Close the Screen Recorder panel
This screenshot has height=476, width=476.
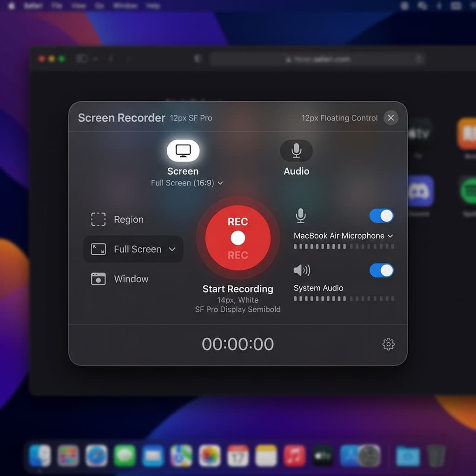391,118
